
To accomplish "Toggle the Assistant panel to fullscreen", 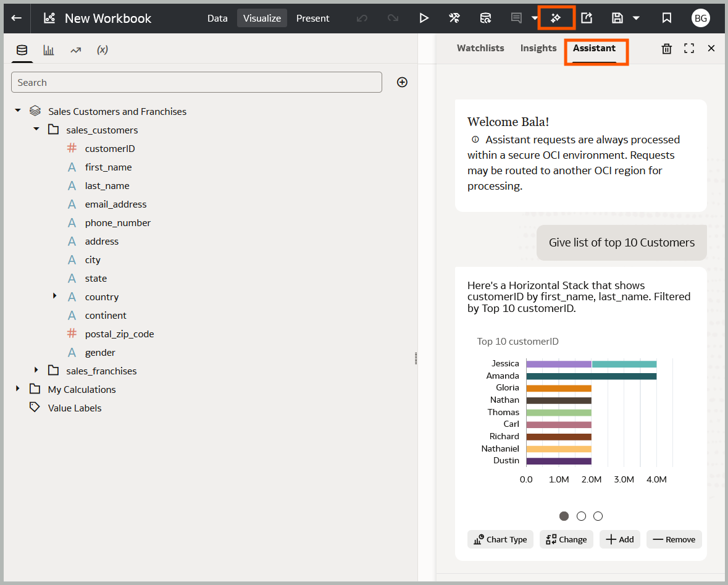I will 688,48.
